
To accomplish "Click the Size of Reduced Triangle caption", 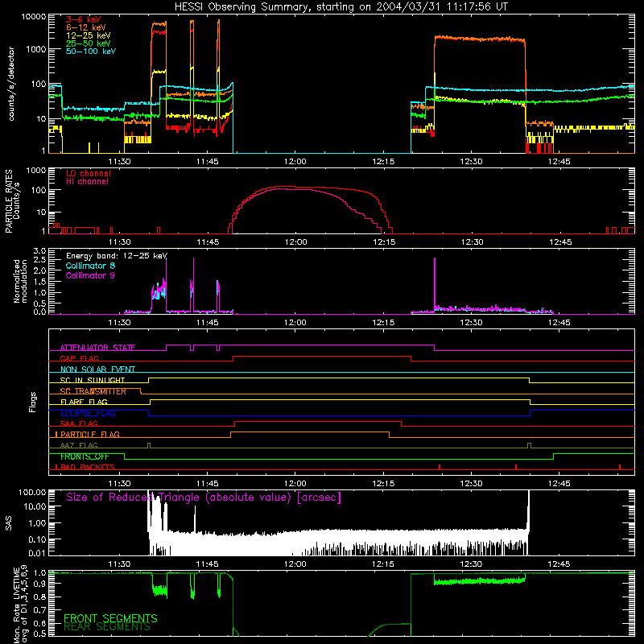I will 204,497.
